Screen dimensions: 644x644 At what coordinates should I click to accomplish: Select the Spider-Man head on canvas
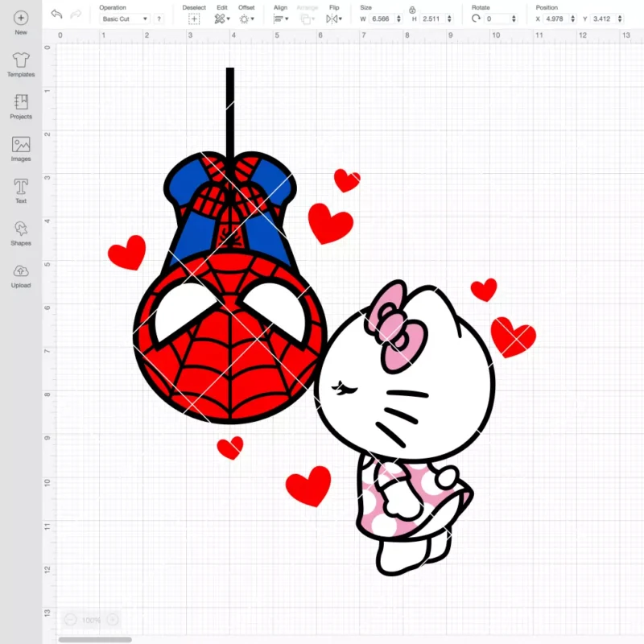click(230, 336)
